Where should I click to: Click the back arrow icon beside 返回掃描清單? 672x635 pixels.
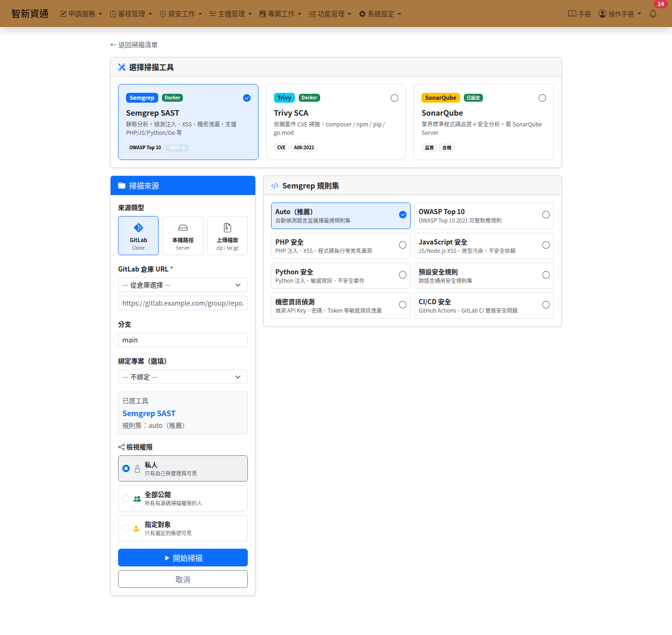[113, 45]
